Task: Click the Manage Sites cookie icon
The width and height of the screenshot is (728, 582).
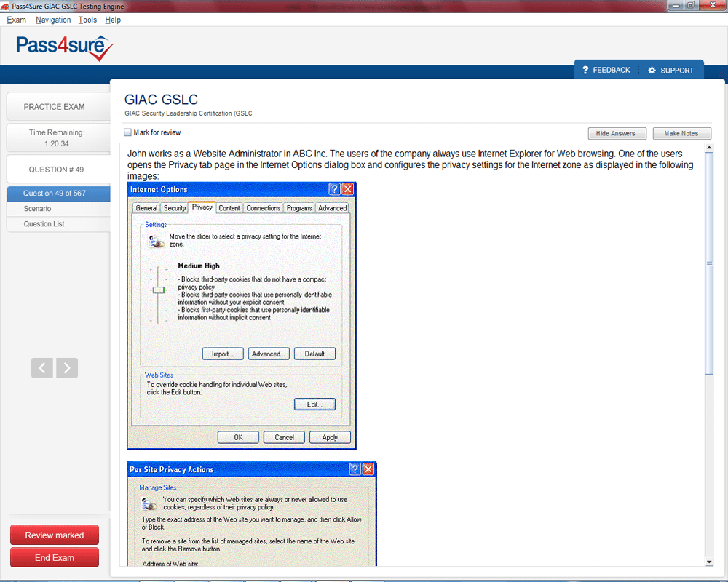Action: pyautogui.click(x=149, y=503)
